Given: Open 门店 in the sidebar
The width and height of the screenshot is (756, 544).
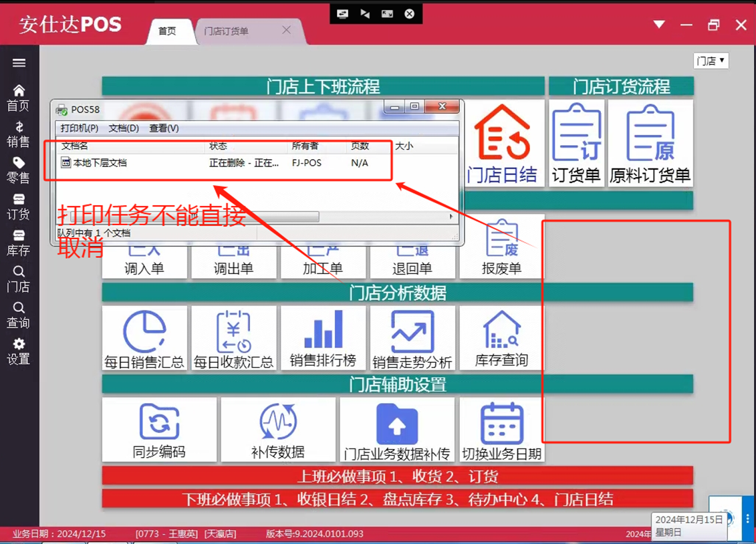Looking at the screenshot, I should pos(19,279).
